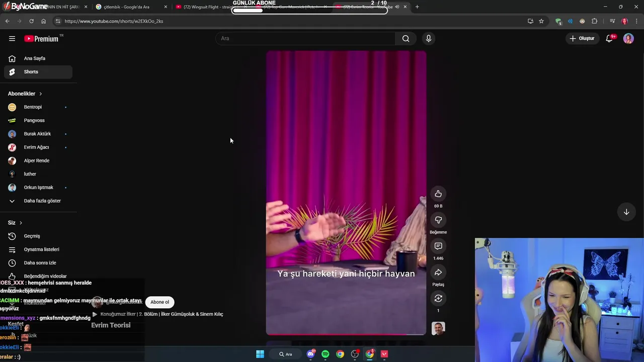The image size is (644, 362).
Task: Open luther channel in subscriptions
Action: coord(38,174)
